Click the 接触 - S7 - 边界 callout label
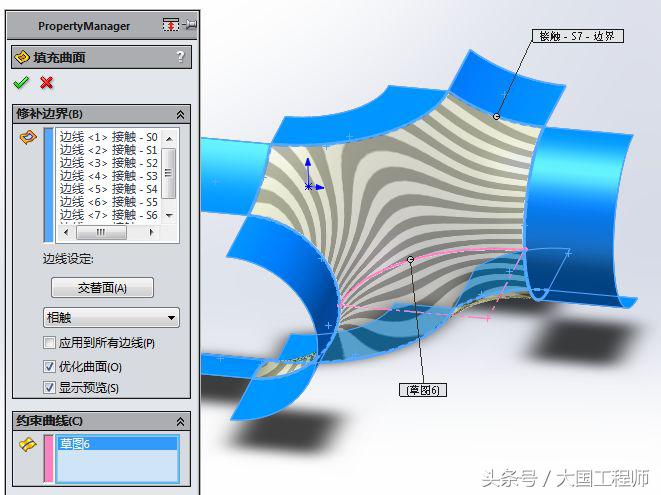The width and height of the screenshot is (661, 495). tap(577, 36)
